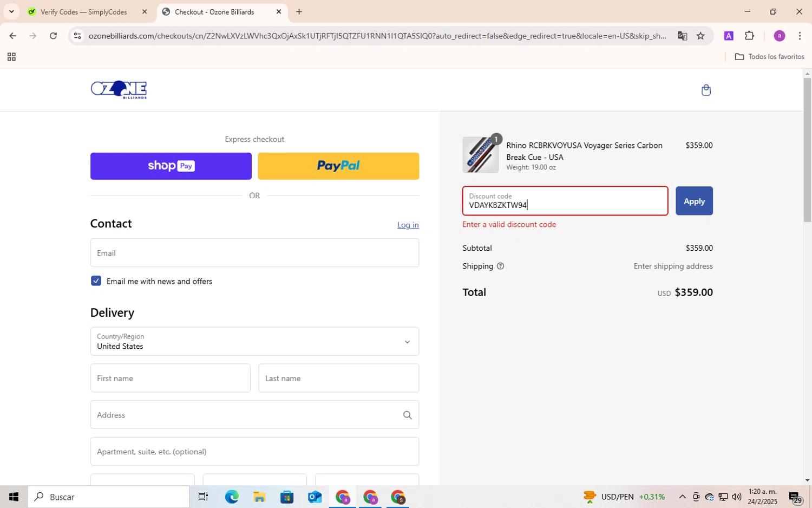
Task: Open Task View on the taskbar
Action: (203, 497)
